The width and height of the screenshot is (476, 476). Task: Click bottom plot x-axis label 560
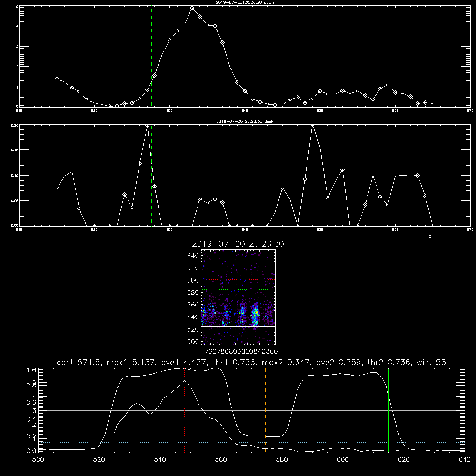click(221, 460)
